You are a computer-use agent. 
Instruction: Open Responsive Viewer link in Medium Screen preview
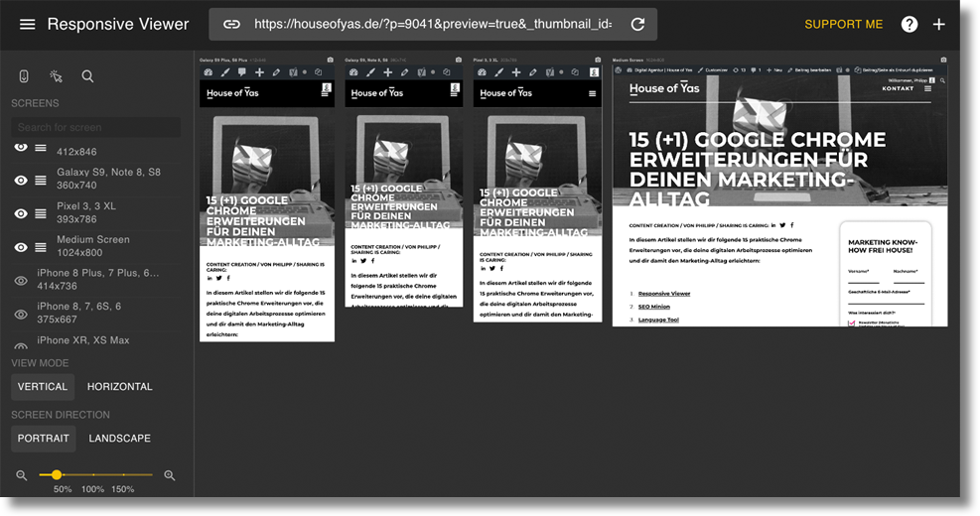tap(663, 294)
